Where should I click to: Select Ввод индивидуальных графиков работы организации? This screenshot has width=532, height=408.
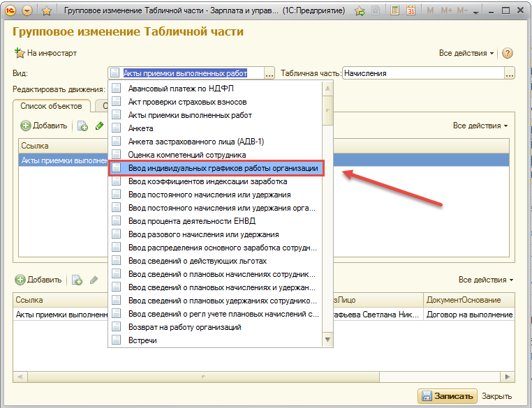[215, 168]
